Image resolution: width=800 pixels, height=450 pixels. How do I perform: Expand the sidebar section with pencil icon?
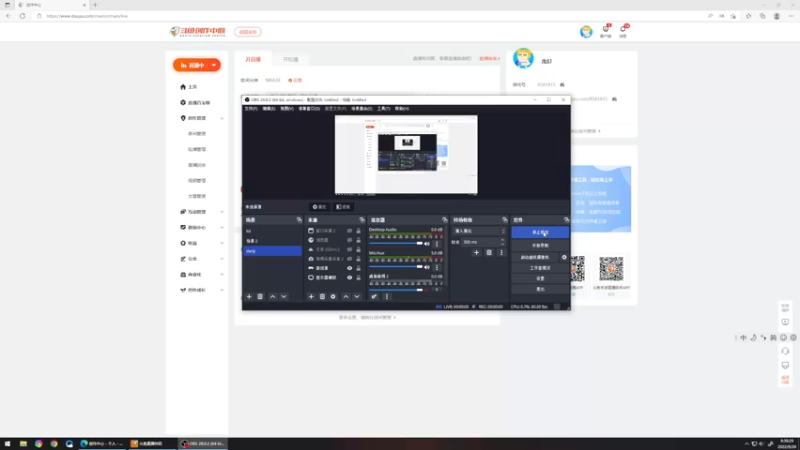222,259
